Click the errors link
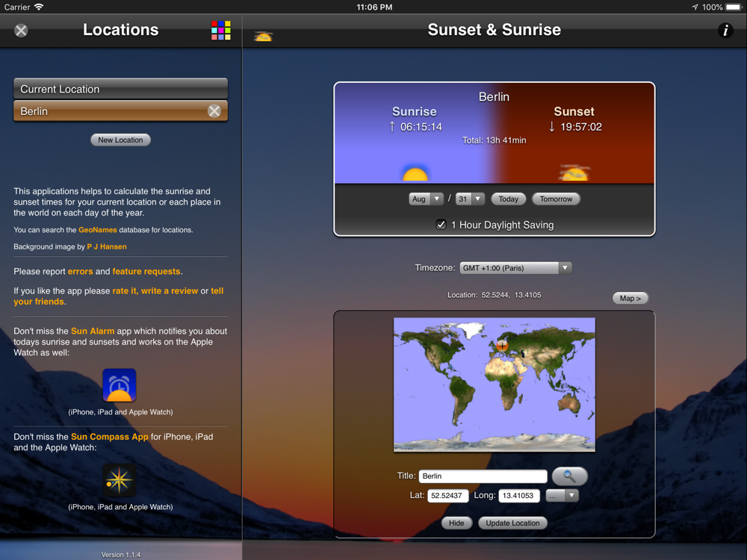The height and width of the screenshot is (560, 747). pos(80,272)
